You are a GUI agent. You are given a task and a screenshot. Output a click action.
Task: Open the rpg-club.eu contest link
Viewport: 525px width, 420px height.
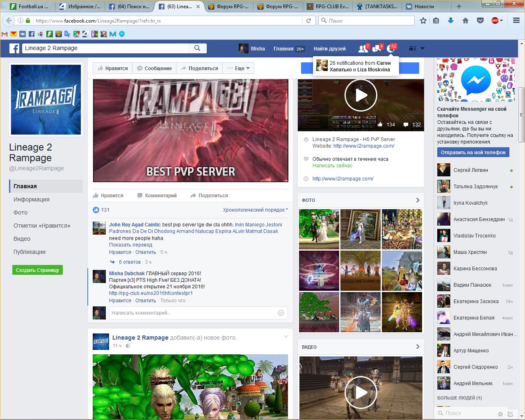click(x=151, y=293)
